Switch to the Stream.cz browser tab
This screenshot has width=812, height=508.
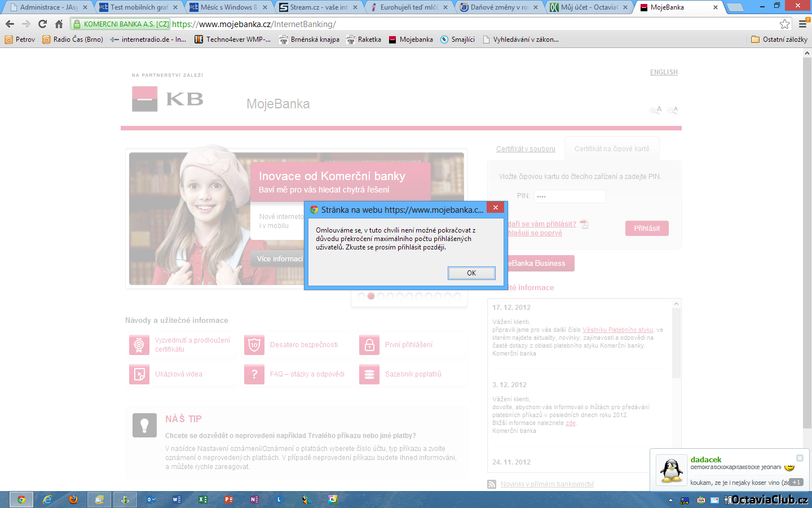[x=319, y=7]
